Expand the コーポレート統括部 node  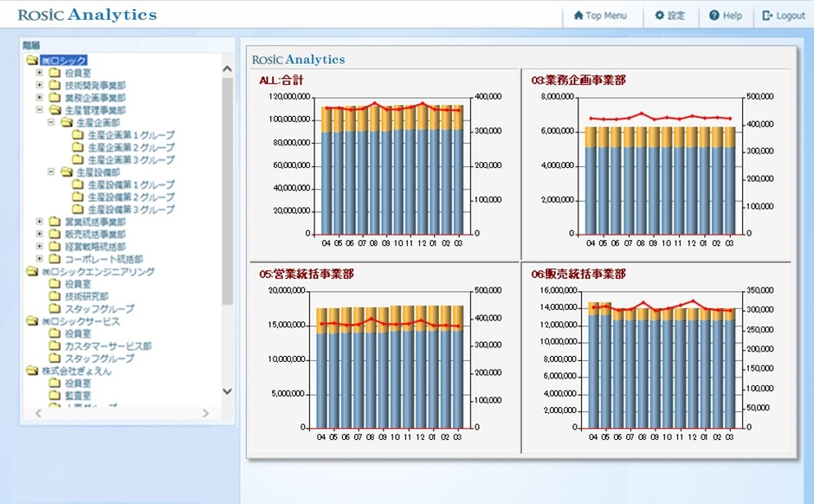[x=40, y=259]
